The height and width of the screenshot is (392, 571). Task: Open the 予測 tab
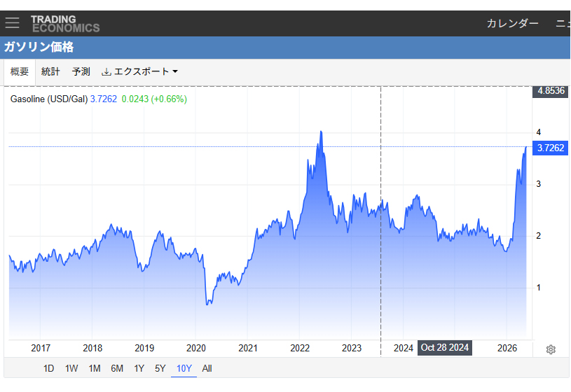click(81, 71)
